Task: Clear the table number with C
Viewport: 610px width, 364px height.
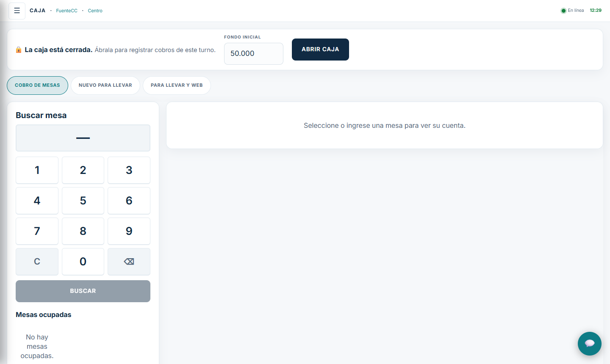Action: point(37,262)
